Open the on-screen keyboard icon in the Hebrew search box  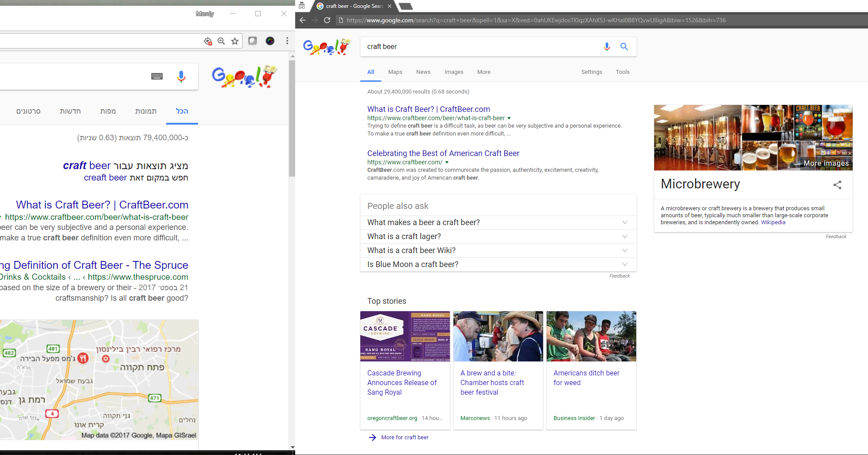157,76
